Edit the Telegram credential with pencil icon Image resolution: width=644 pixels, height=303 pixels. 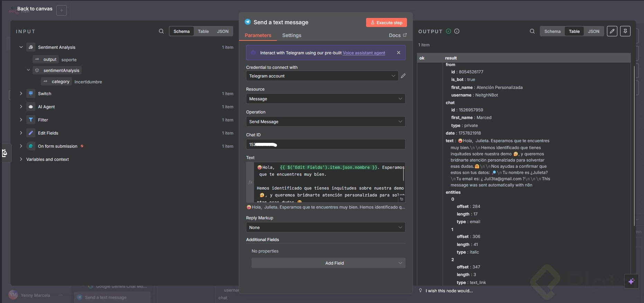[x=403, y=76]
